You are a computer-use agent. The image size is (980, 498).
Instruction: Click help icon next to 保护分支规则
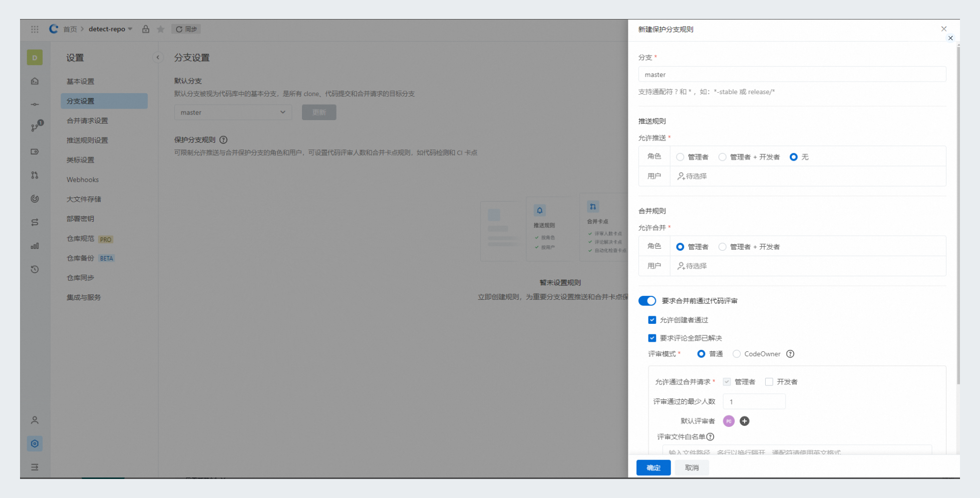tap(223, 140)
